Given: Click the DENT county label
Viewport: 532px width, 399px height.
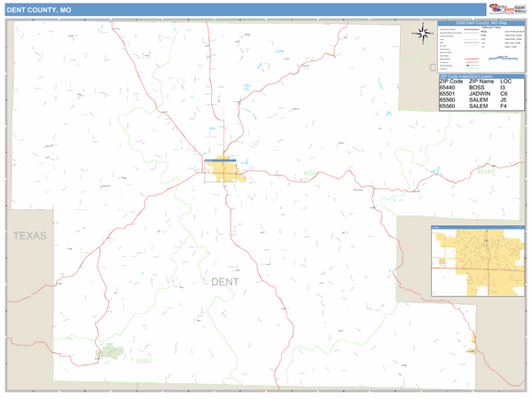Looking at the screenshot, I should click(225, 282).
